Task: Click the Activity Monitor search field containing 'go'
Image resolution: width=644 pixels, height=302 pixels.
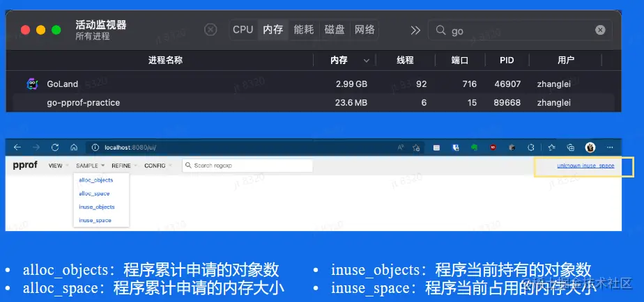Action: [520, 30]
